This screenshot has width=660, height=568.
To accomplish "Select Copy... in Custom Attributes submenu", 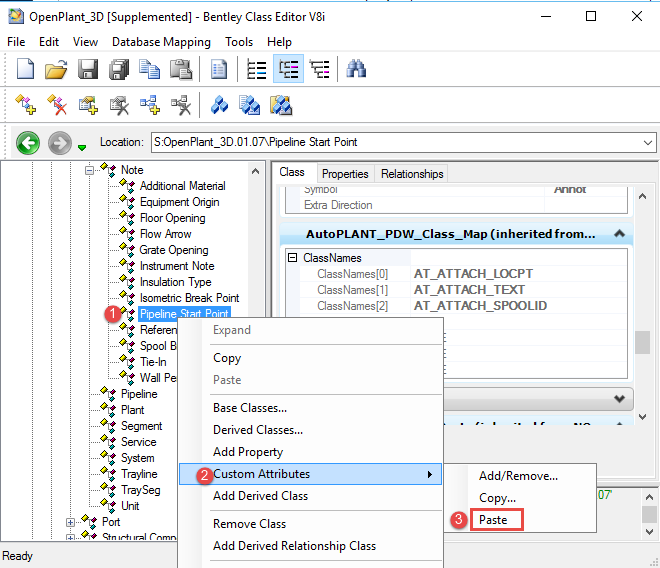I will pos(497,498).
